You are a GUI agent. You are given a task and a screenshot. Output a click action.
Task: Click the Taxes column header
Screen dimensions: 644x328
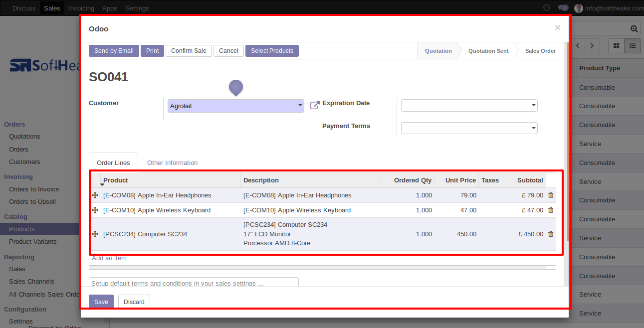pyautogui.click(x=493, y=180)
